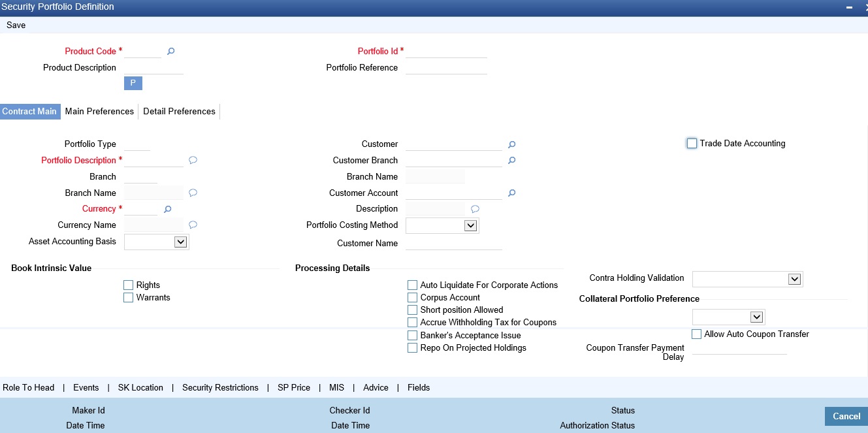Focus the Customer Account input field

point(454,193)
